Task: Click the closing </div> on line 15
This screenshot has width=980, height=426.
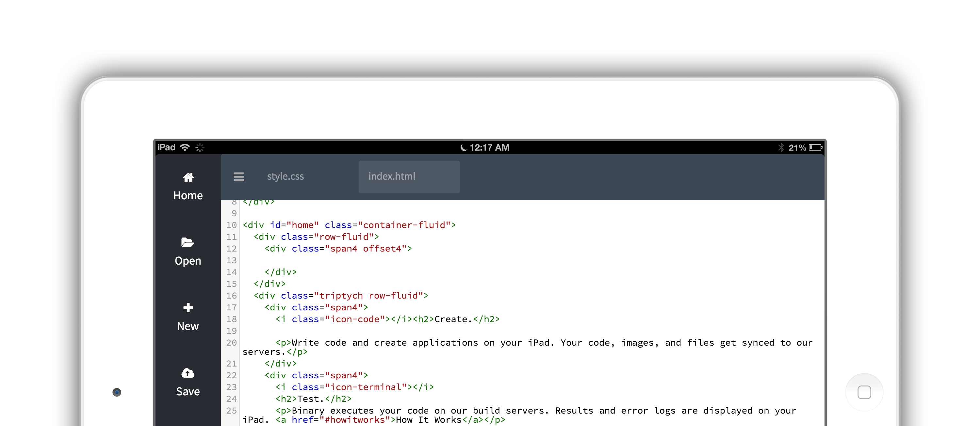Action: [270, 284]
